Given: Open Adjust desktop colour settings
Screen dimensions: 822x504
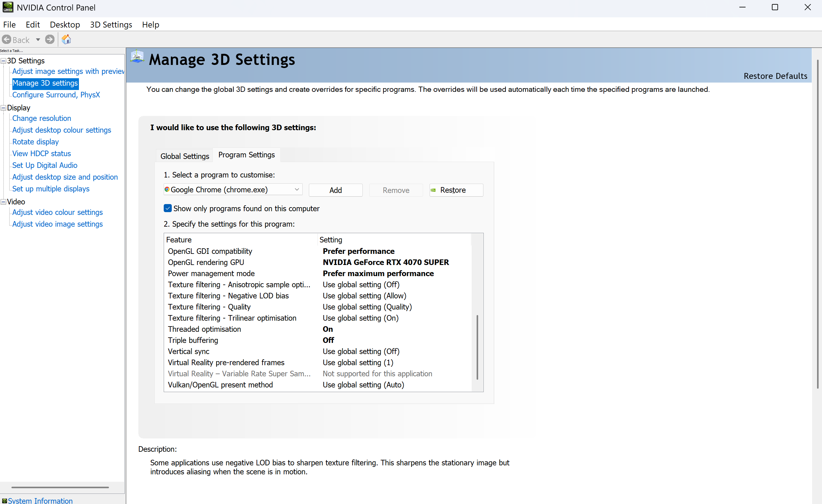Looking at the screenshot, I should pos(62,130).
